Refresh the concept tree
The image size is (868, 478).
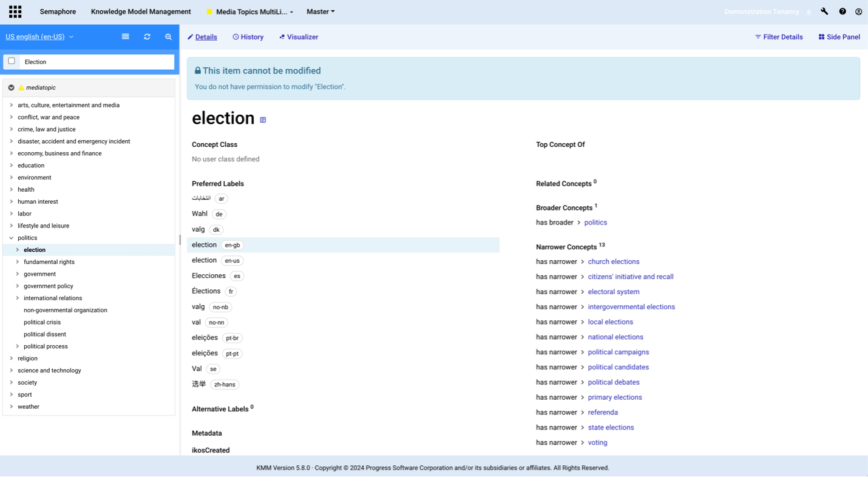(147, 37)
